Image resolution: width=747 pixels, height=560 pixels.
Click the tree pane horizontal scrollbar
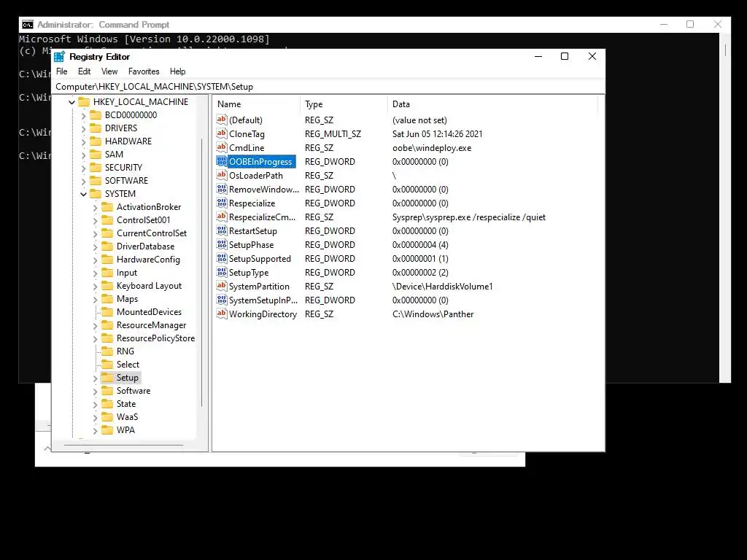(123, 446)
